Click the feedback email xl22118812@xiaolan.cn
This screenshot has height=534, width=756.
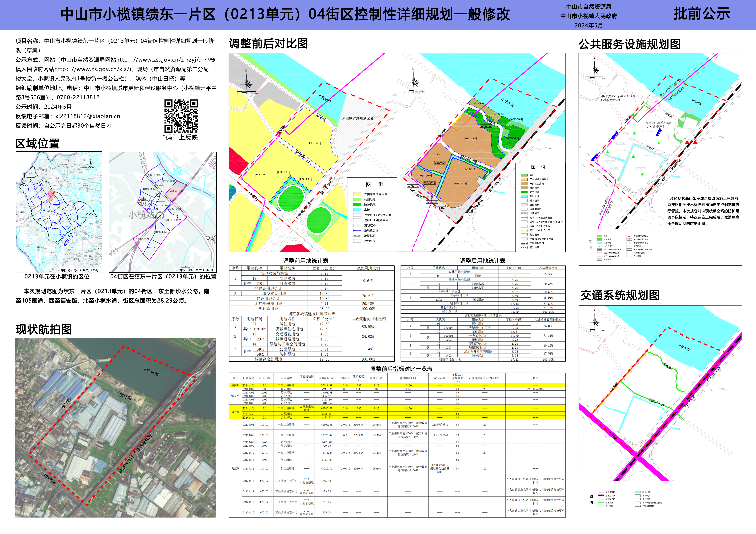pyautogui.click(x=88, y=116)
